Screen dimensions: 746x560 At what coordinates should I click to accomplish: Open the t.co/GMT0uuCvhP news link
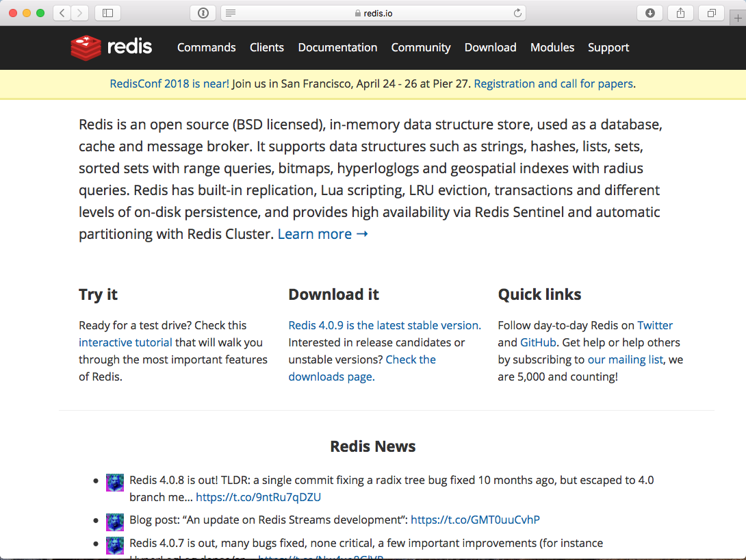(x=475, y=520)
